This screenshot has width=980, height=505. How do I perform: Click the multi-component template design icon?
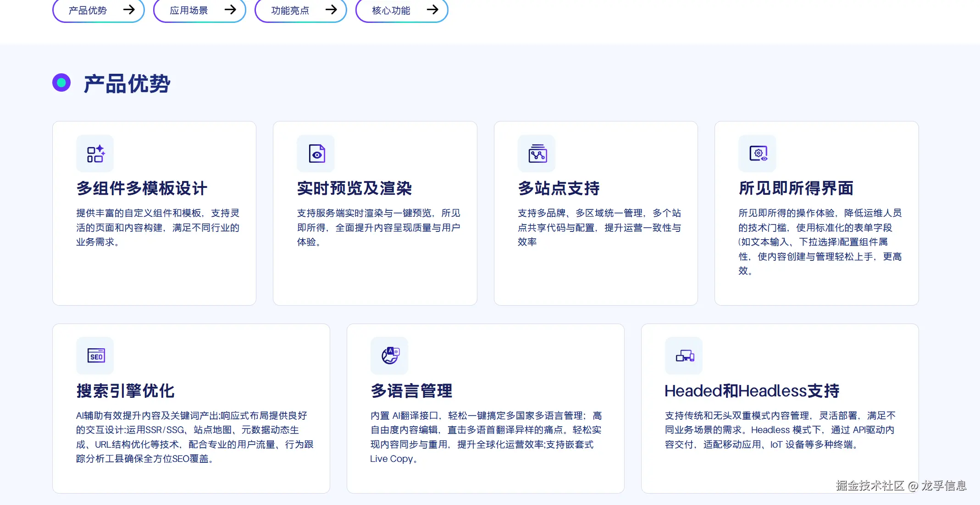[95, 154]
